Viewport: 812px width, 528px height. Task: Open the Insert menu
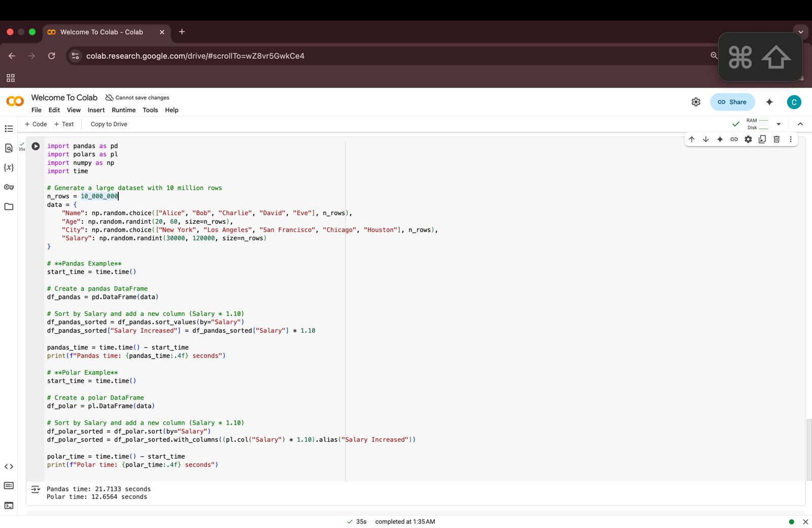tap(96, 110)
